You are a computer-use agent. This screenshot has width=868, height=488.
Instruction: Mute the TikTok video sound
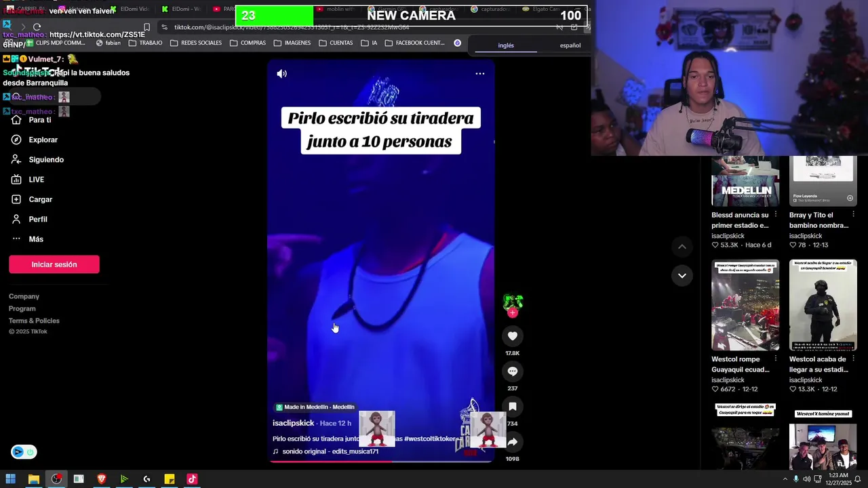[282, 73]
